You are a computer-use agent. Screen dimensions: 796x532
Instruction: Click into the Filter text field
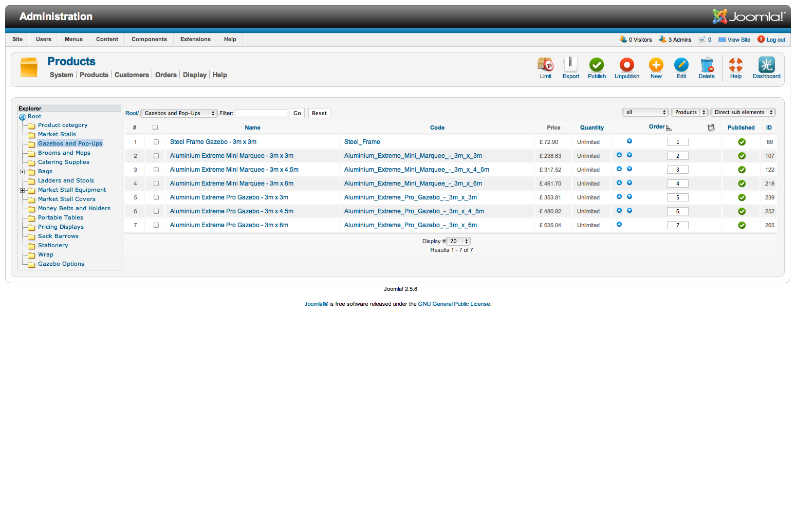[261, 113]
